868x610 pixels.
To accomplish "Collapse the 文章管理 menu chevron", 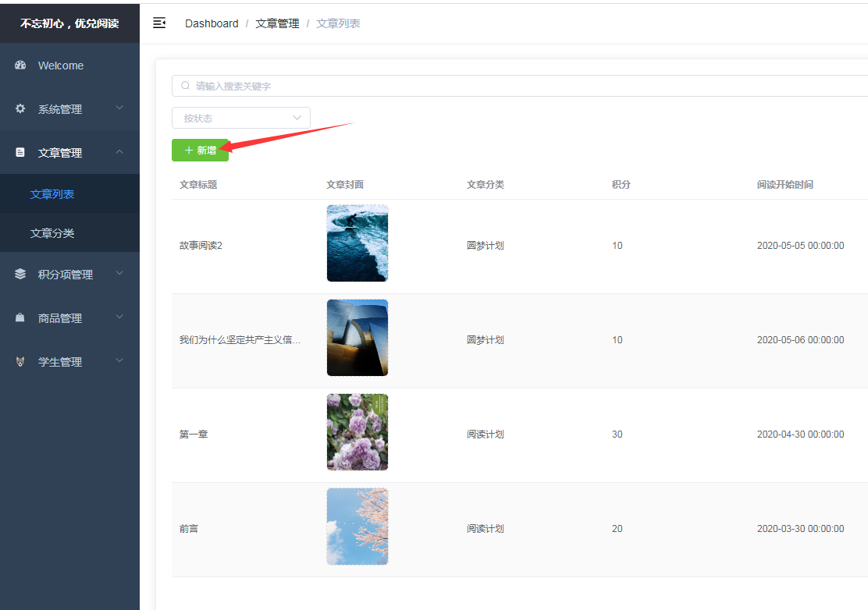I will pos(119,151).
